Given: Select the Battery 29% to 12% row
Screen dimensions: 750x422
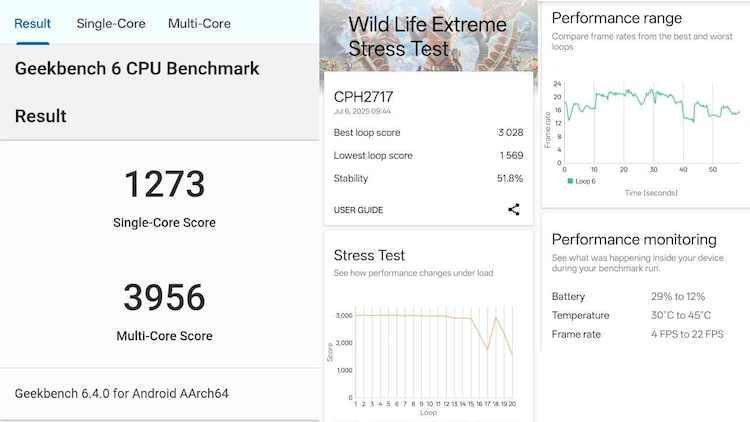Looking at the screenshot, I should pyautogui.click(x=645, y=297).
